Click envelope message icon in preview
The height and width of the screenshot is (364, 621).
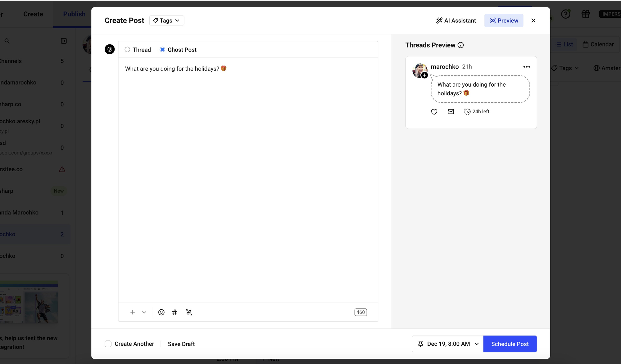451,112
